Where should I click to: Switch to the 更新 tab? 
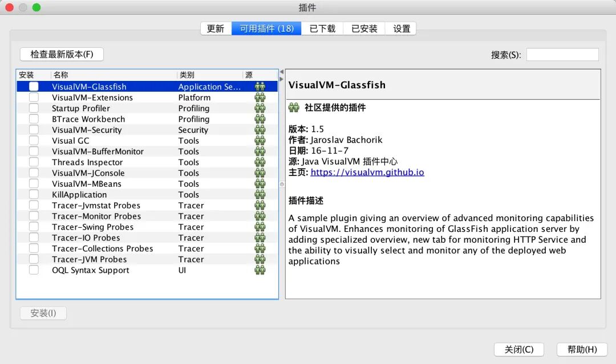point(216,28)
